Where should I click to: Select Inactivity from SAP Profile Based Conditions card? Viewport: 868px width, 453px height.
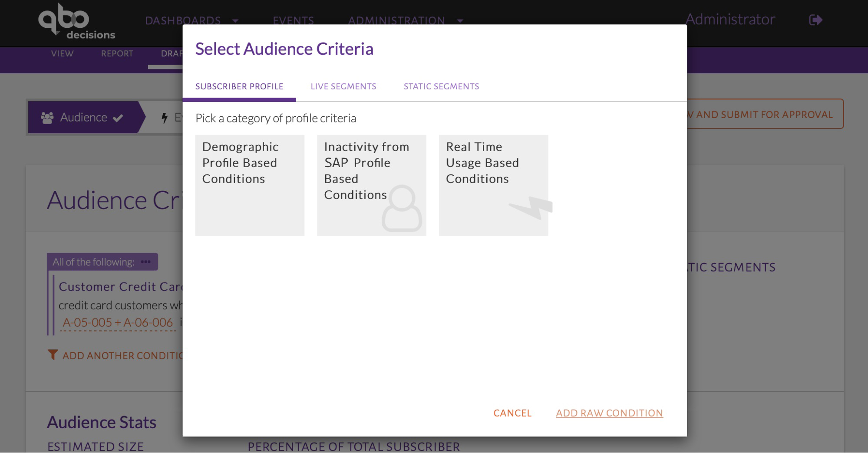(x=372, y=185)
